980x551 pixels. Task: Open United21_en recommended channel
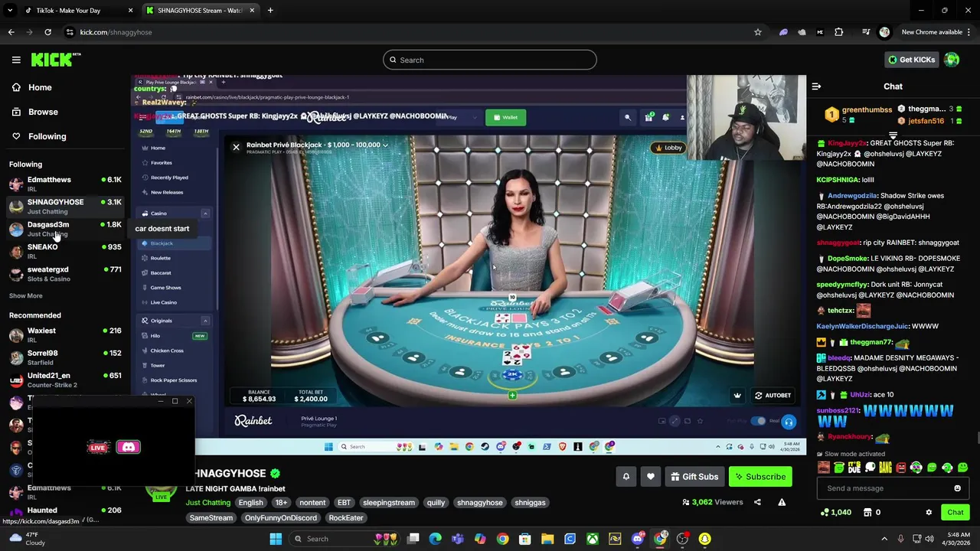tap(65, 380)
